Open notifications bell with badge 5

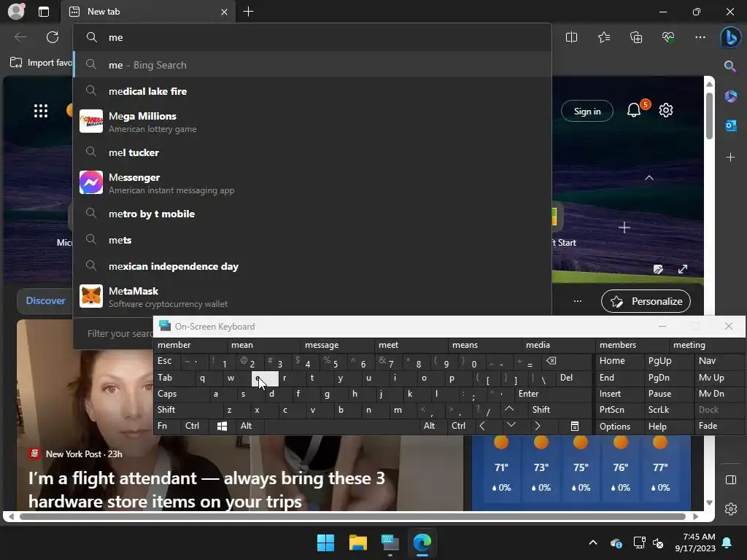tap(634, 111)
